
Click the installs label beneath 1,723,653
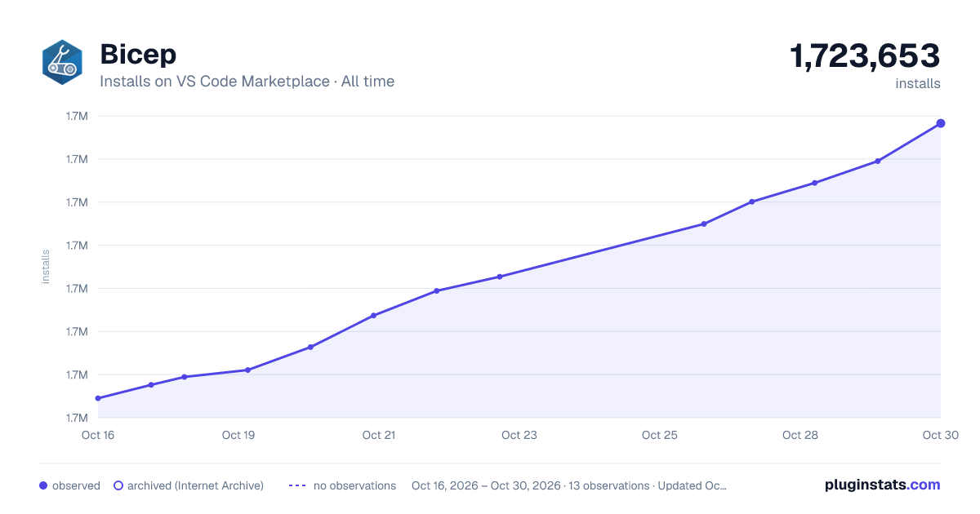click(918, 83)
